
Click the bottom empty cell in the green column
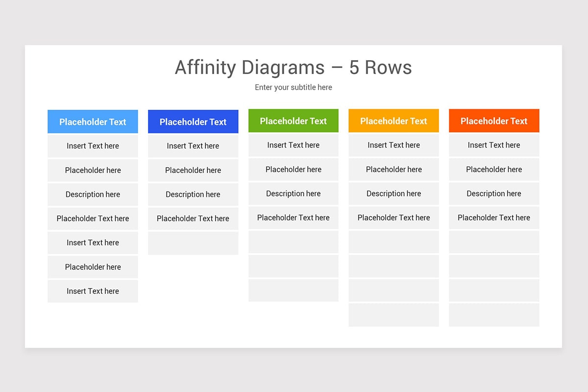293,290
